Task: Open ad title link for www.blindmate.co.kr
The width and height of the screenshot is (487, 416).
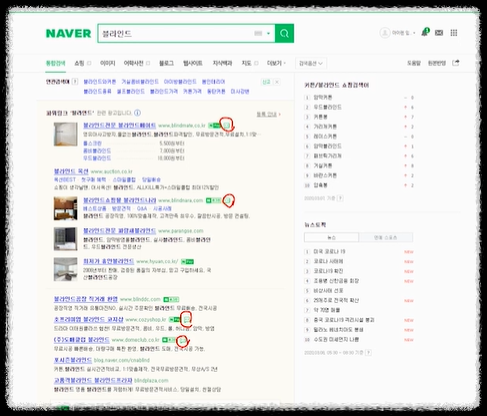Action: (119, 125)
